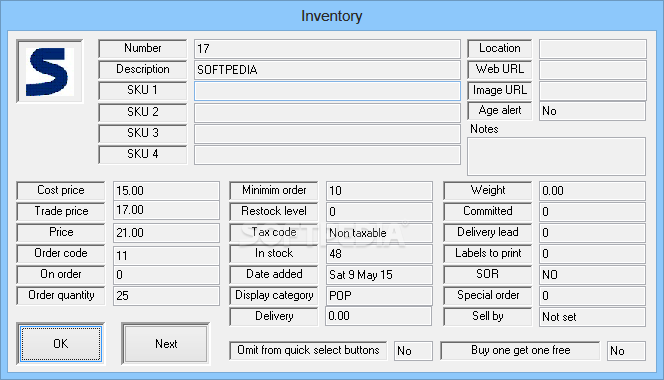This screenshot has height=380, width=664.
Task: Click the Weight label button
Action: 488,191
